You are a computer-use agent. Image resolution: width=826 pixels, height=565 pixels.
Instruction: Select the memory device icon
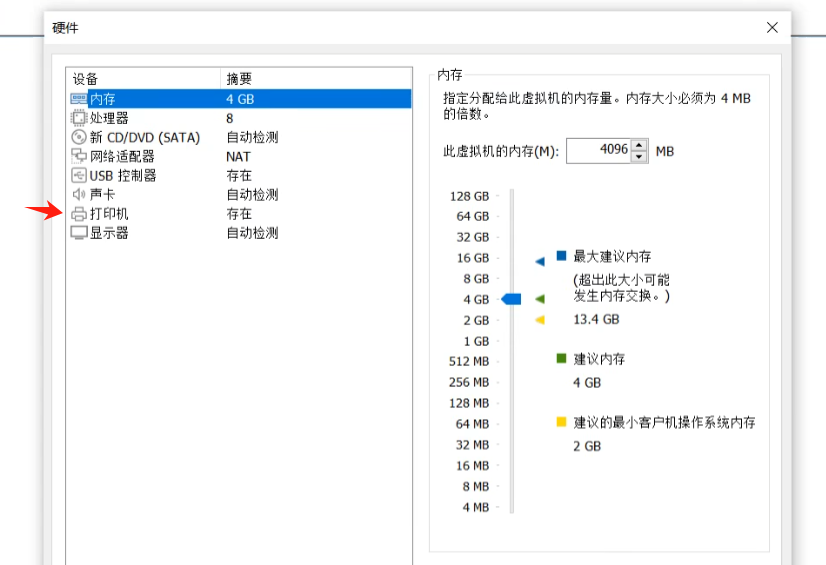pos(78,98)
